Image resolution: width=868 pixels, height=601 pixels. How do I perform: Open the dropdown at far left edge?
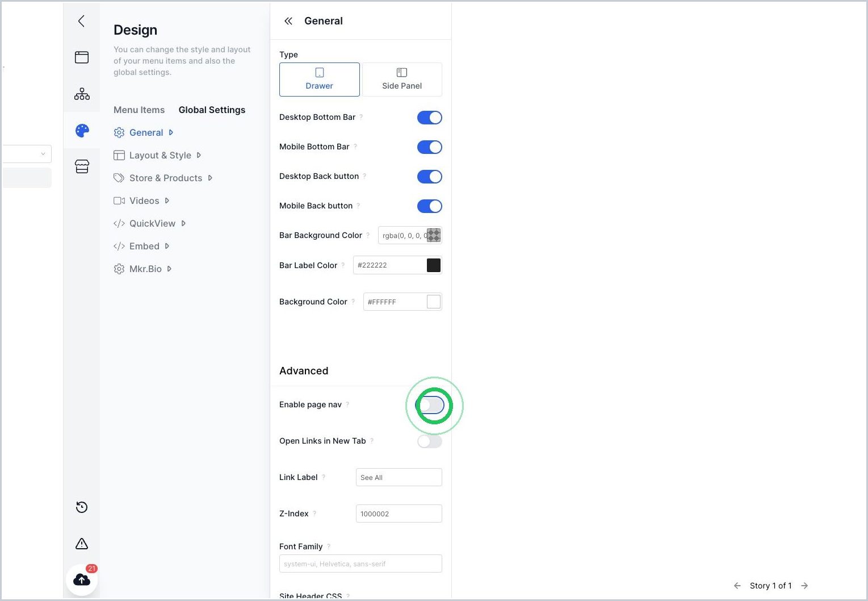27,154
